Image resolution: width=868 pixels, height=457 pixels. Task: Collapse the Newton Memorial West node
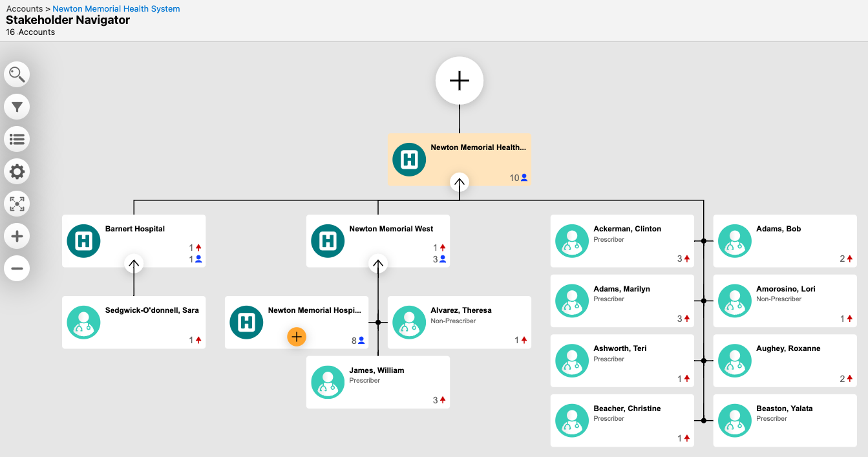378,264
